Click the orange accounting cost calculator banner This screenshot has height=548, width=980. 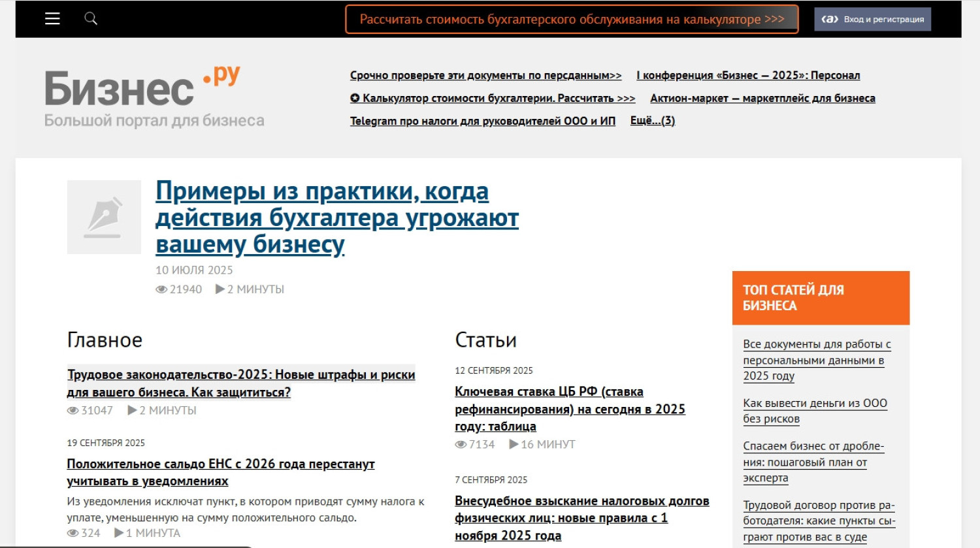coord(571,20)
